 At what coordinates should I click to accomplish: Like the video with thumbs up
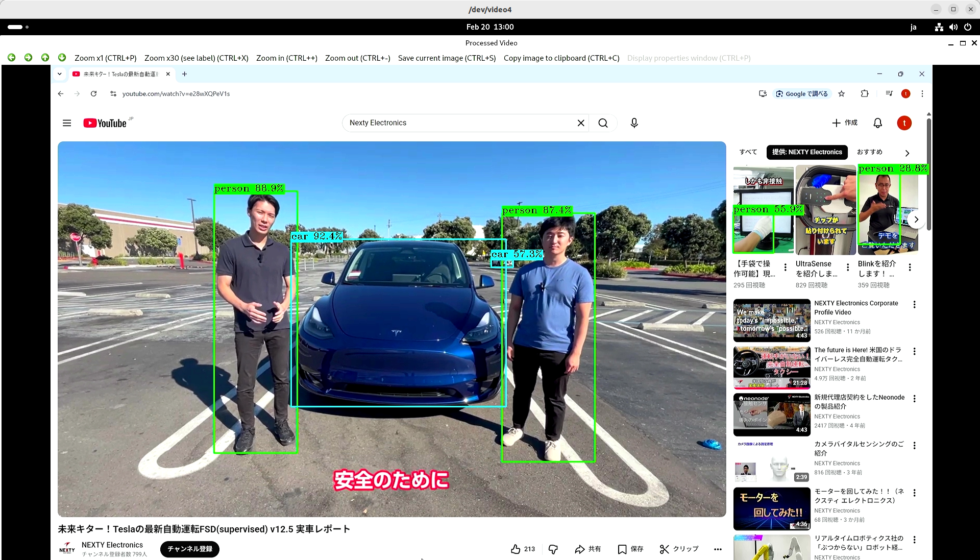(516, 549)
